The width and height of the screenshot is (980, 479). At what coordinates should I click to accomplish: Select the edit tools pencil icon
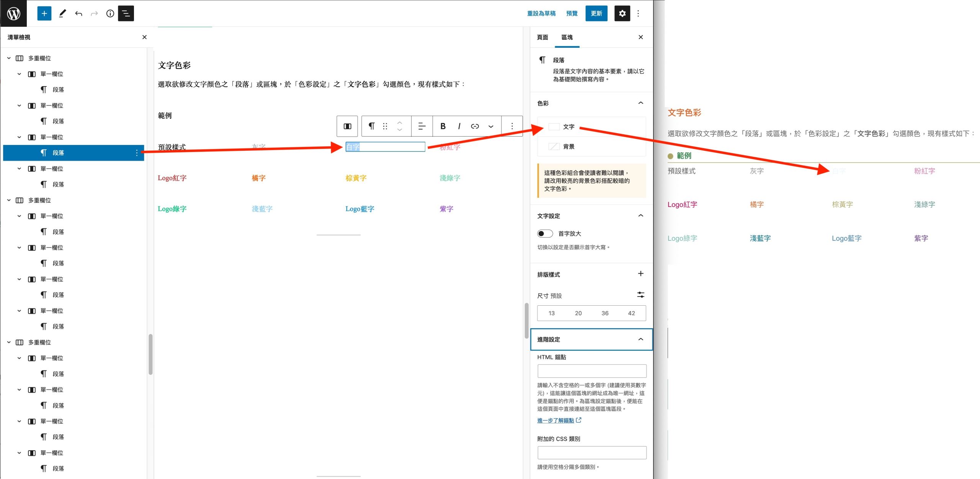tap(62, 13)
